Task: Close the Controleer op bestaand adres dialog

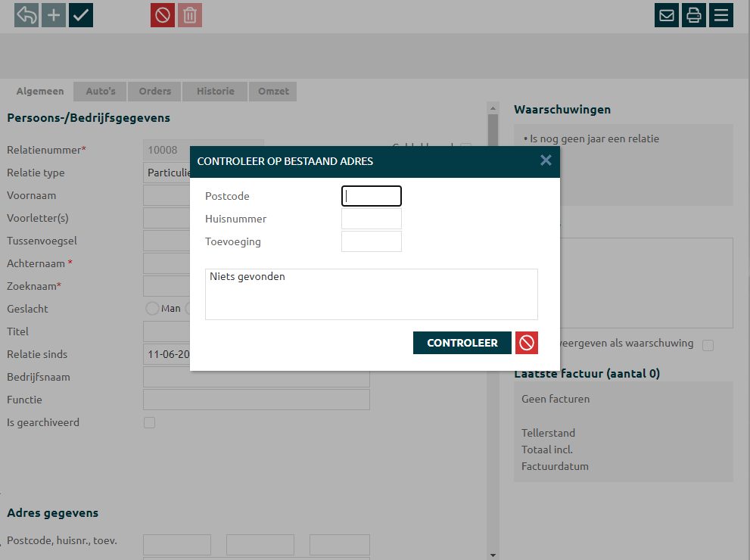Action: click(546, 160)
